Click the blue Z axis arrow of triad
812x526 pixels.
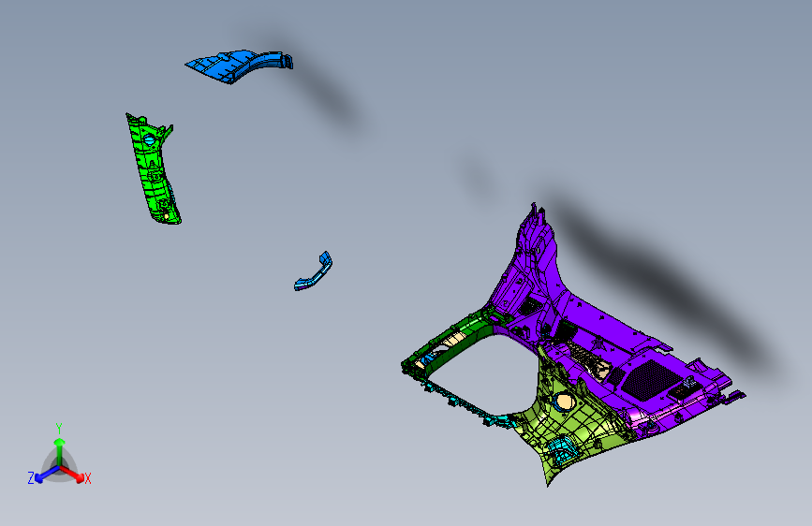click(x=47, y=475)
